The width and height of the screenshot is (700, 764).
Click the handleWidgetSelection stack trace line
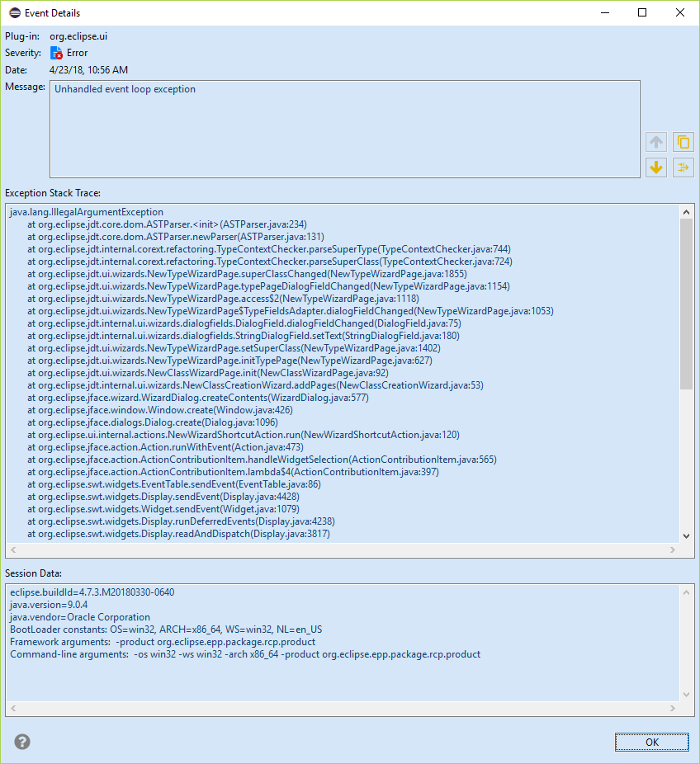point(262,460)
